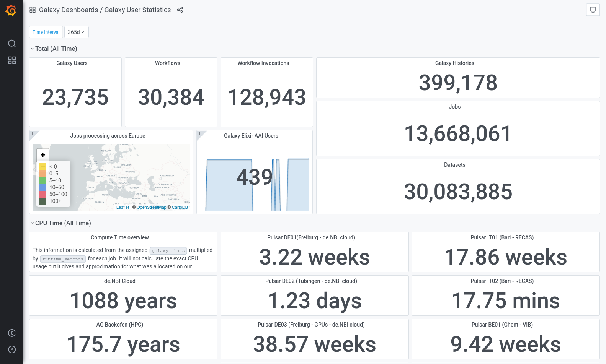Click the sign in arrow icon in sidebar

(12, 333)
